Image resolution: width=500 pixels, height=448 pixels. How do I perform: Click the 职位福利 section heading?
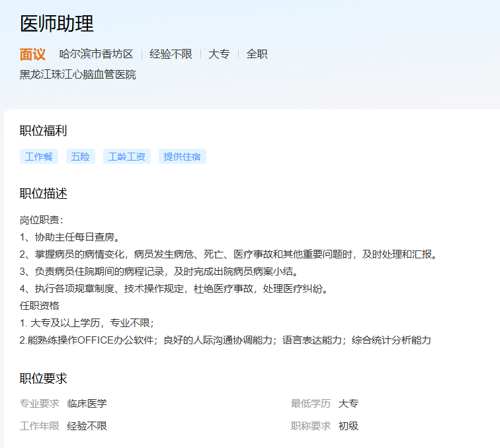pyautogui.click(x=44, y=131)
